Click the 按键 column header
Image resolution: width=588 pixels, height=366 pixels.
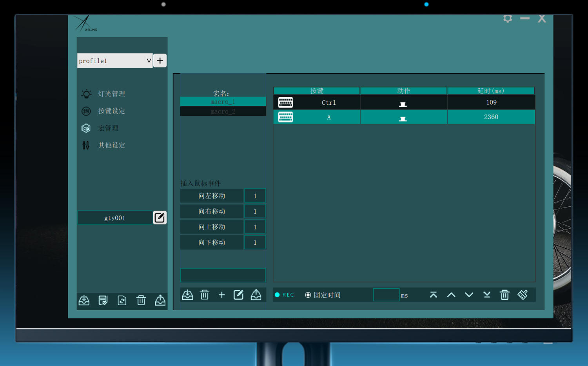(317, 91)
